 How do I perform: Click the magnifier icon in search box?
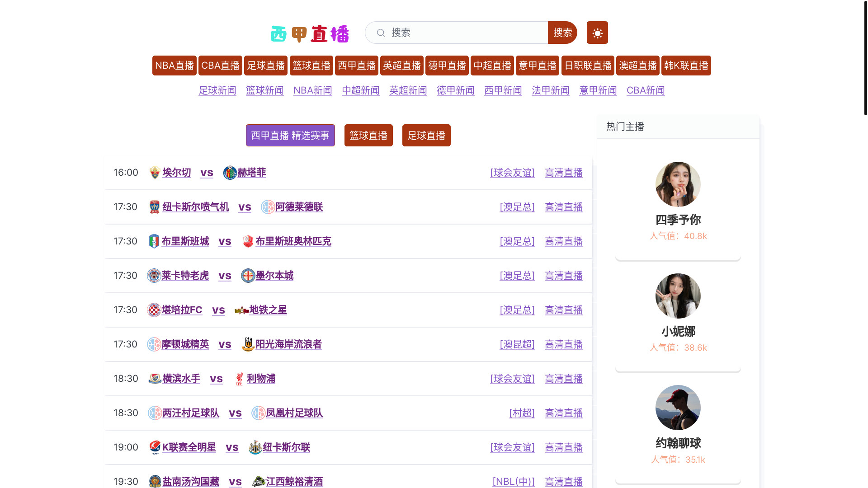(381, 33)
